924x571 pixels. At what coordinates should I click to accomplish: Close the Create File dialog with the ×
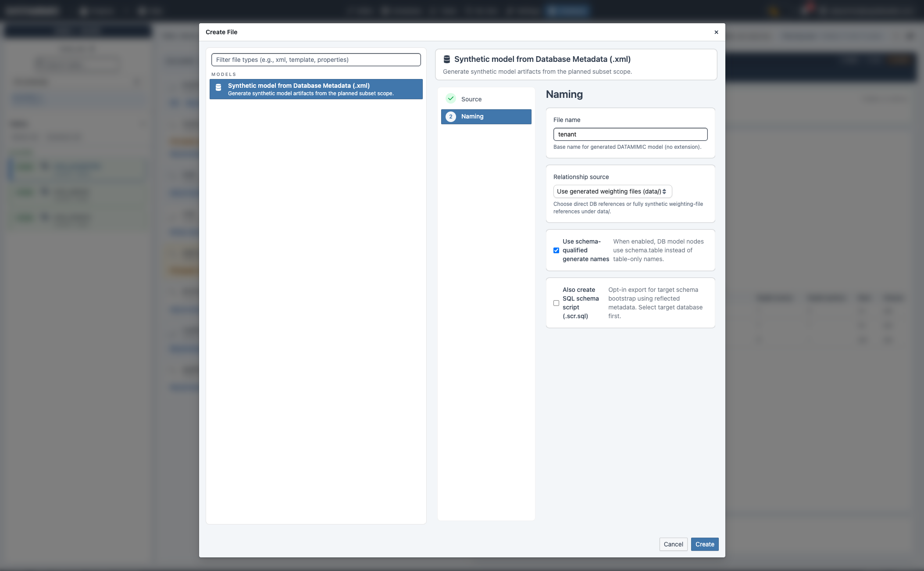(716, 32)
